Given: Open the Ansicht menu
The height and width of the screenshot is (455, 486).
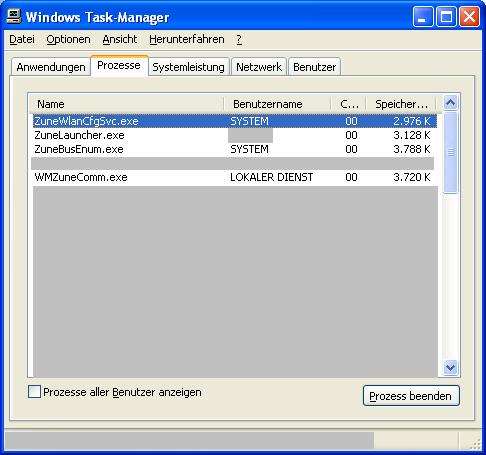Looking at the screenshot, I should pyautogui.click(x=120, y=39).
